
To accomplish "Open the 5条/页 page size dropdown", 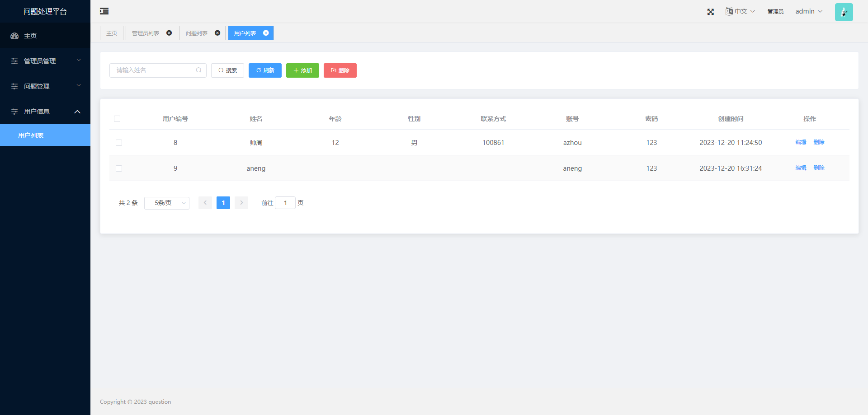I will 166,203.
